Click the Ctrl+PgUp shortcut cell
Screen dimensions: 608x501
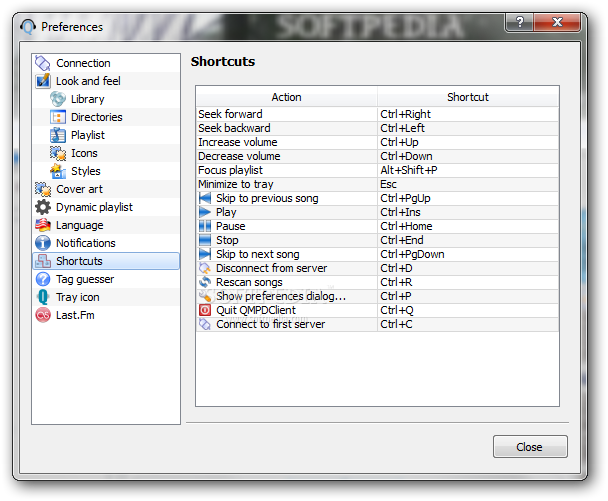[x=468, y=198]
